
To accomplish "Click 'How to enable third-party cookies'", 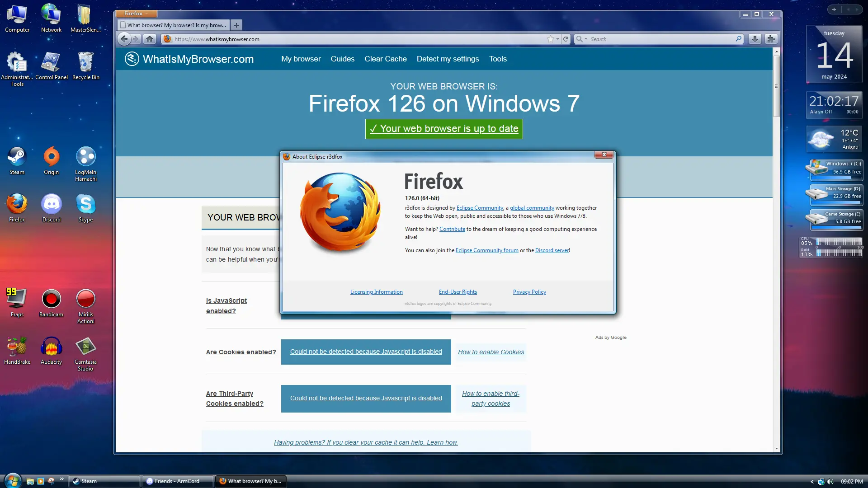I will pos(491,399).
